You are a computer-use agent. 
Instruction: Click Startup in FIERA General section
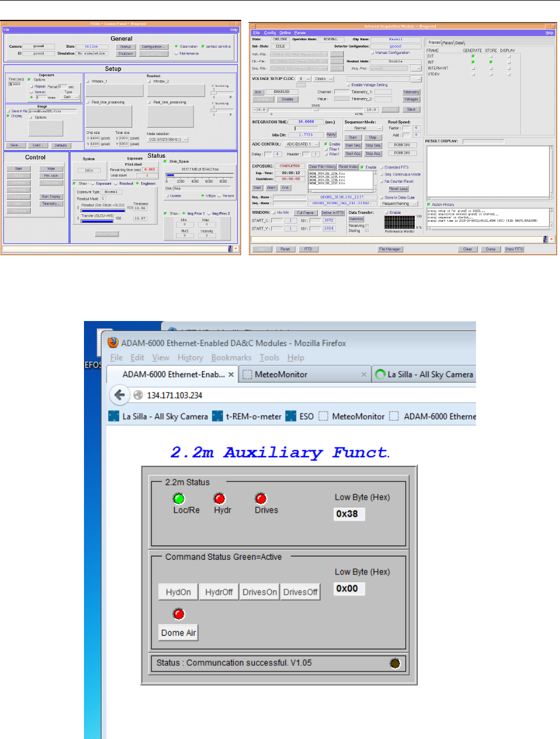[x=126, y=47]
